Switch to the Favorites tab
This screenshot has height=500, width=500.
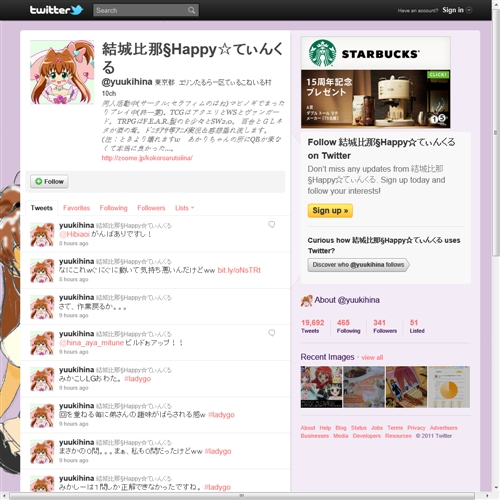pos(77,208)
